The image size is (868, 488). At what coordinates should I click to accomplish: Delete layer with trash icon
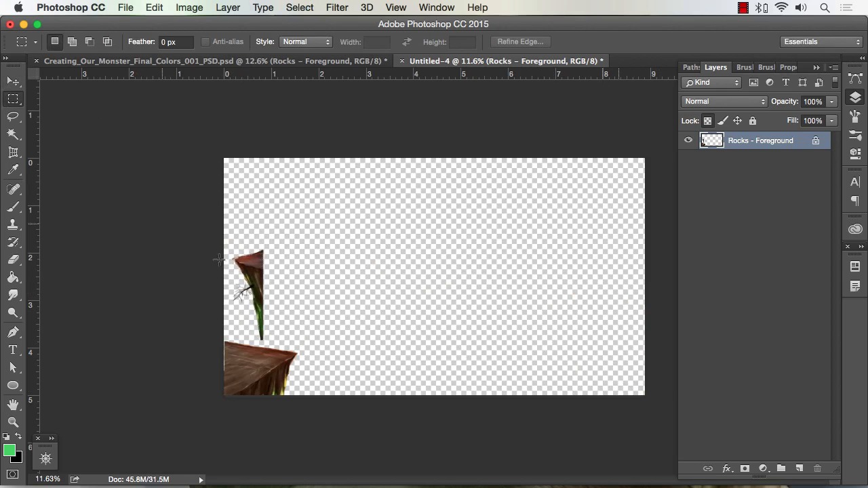click(817, 468)
